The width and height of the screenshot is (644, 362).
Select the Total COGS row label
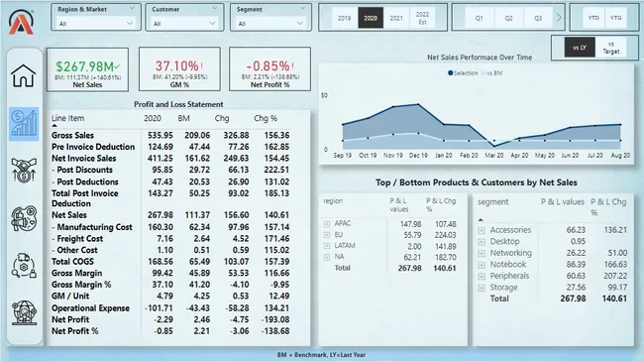tap(72, 262)
